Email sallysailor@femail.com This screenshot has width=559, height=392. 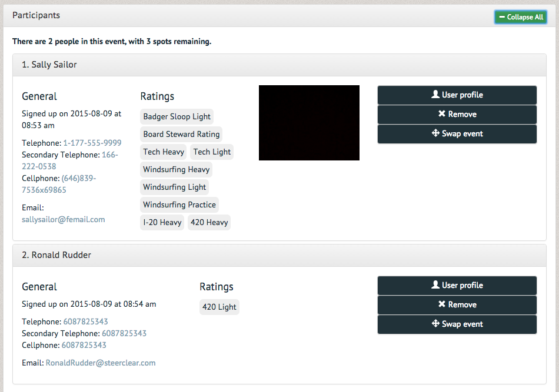click(64, 219)
